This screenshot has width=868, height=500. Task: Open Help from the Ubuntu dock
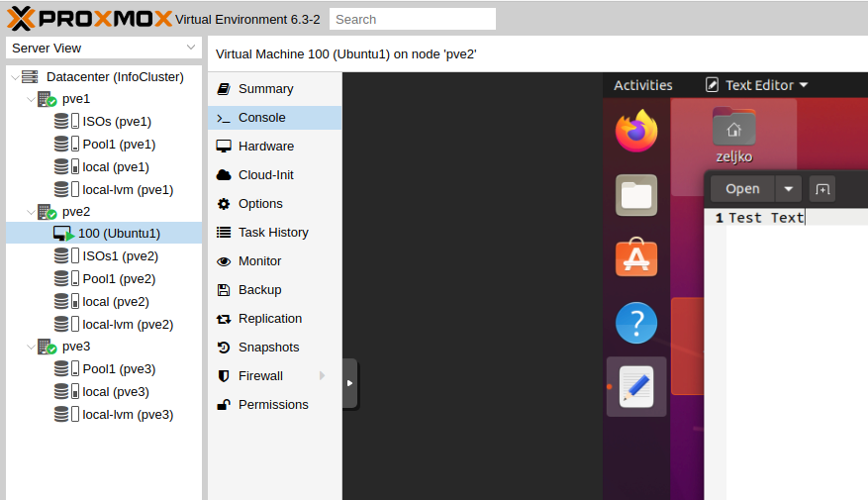pos(636,323)
